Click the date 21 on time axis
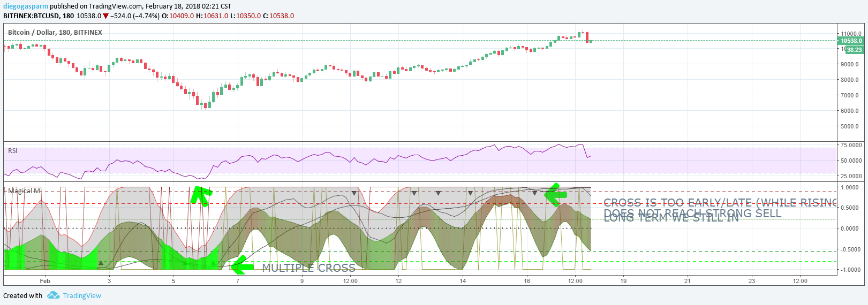868x305 pixels. tap(688, 281)
